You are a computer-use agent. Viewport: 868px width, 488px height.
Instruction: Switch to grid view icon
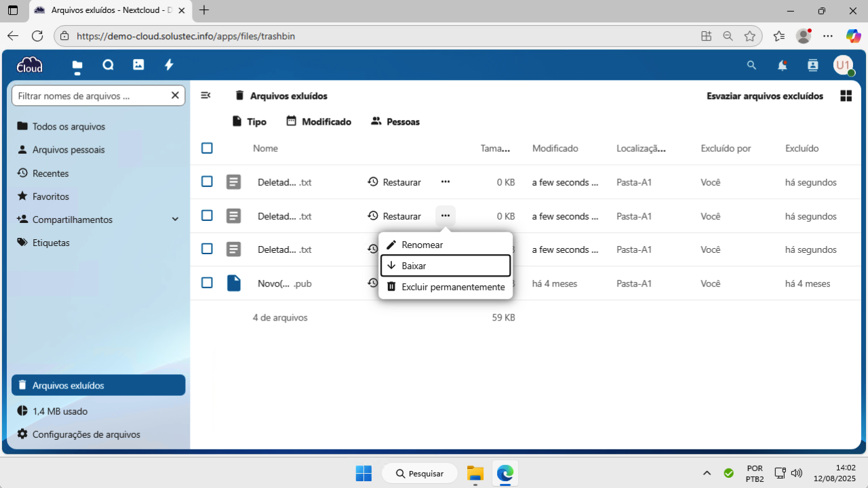point(846,96)
